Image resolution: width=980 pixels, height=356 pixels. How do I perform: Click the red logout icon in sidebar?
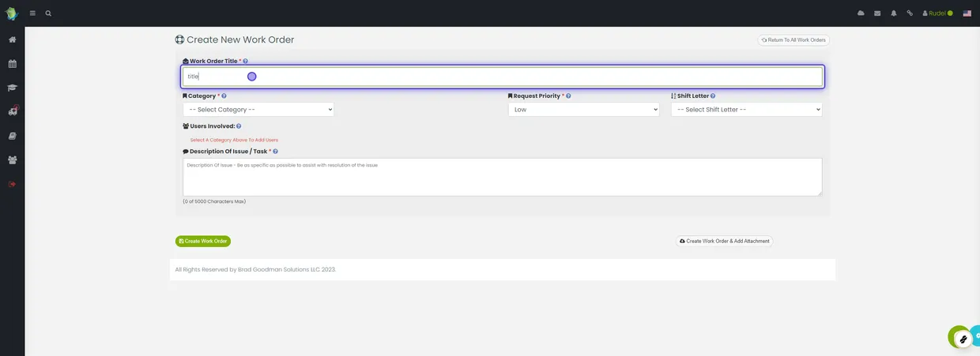(x=12, y=184)
